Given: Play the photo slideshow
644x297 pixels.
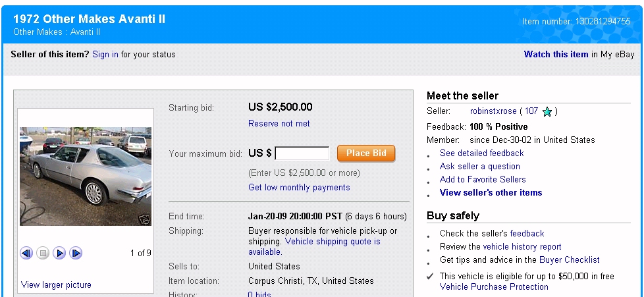Looking at the screenshot, I should point(59,253).
